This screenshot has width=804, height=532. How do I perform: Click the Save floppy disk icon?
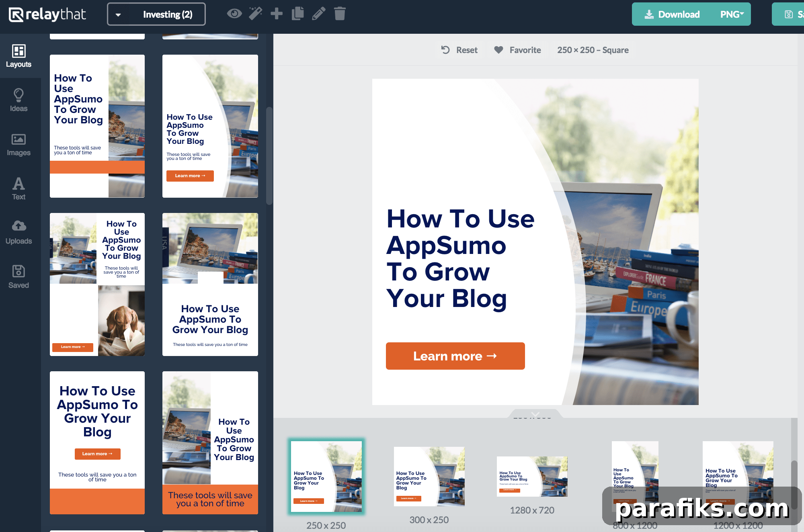(789, 14)
